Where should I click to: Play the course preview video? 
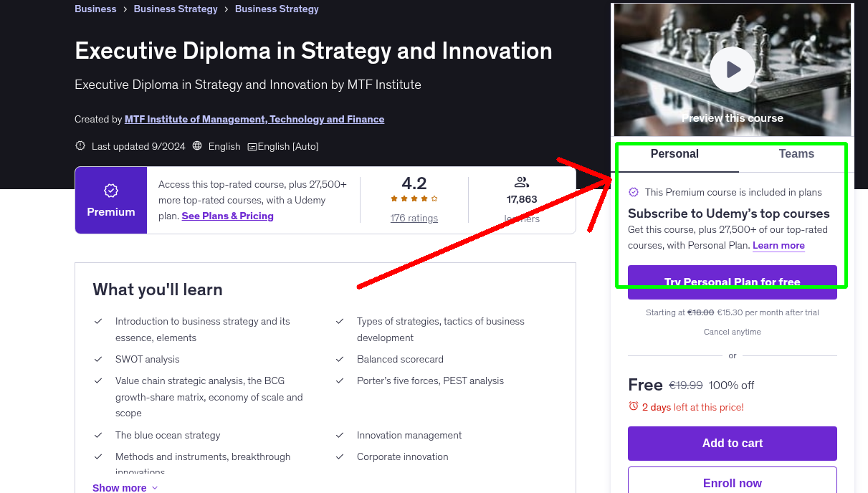click(x=733, y=70)
